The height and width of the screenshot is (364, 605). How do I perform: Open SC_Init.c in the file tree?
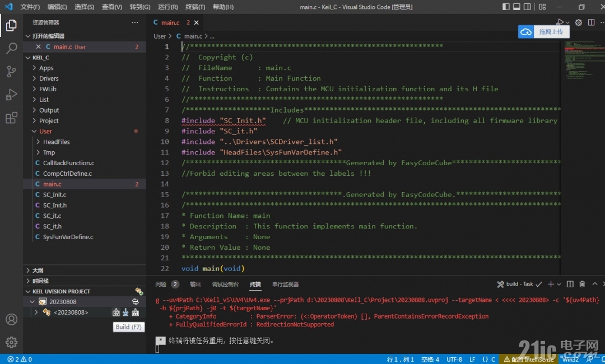point(54,195)
